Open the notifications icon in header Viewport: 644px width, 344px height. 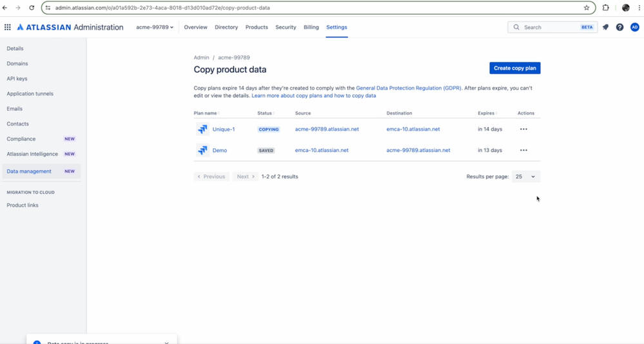[x=605, y=27]
